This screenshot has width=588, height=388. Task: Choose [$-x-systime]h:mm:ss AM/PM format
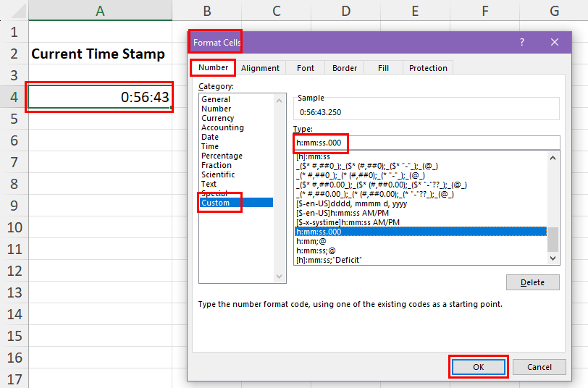(421, 222)
